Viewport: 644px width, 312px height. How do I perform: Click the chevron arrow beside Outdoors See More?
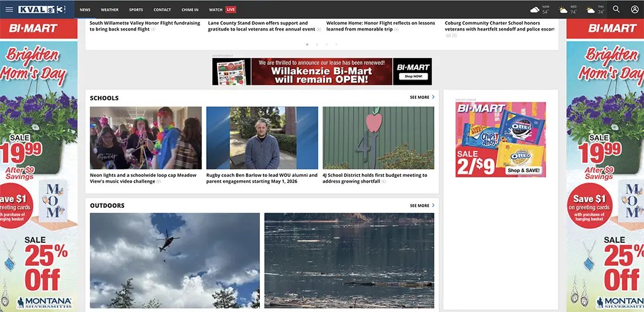pos(433,205)
